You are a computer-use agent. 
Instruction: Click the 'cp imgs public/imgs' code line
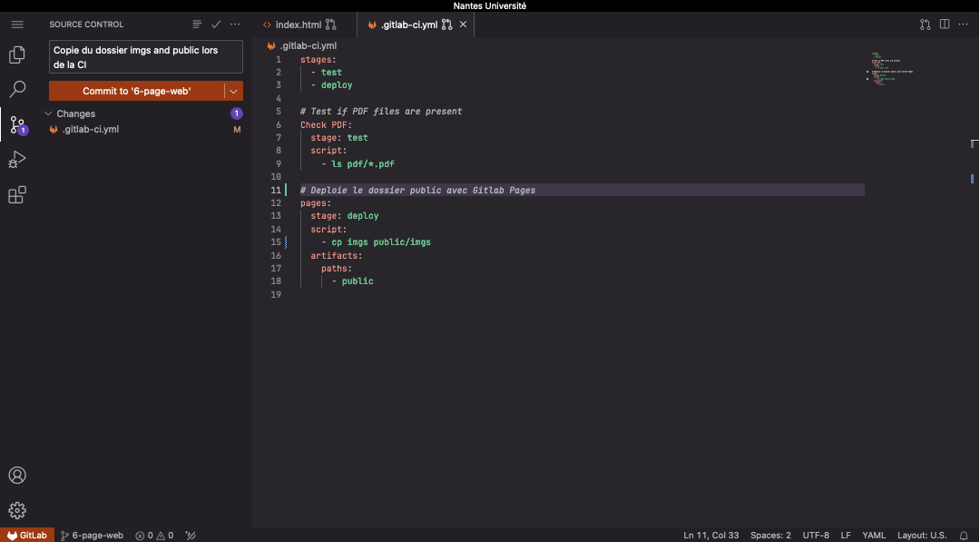pyautogui.click(x=381, y=241)
